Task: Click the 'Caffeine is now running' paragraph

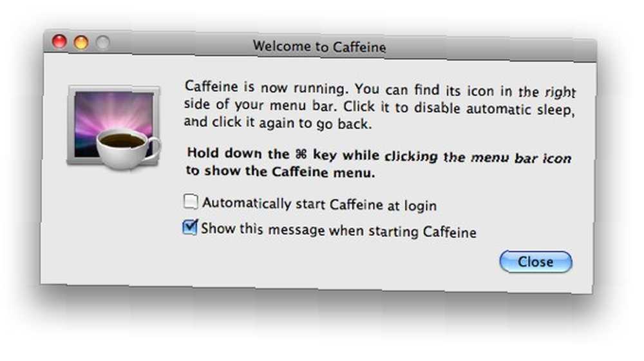Action: 379,105
